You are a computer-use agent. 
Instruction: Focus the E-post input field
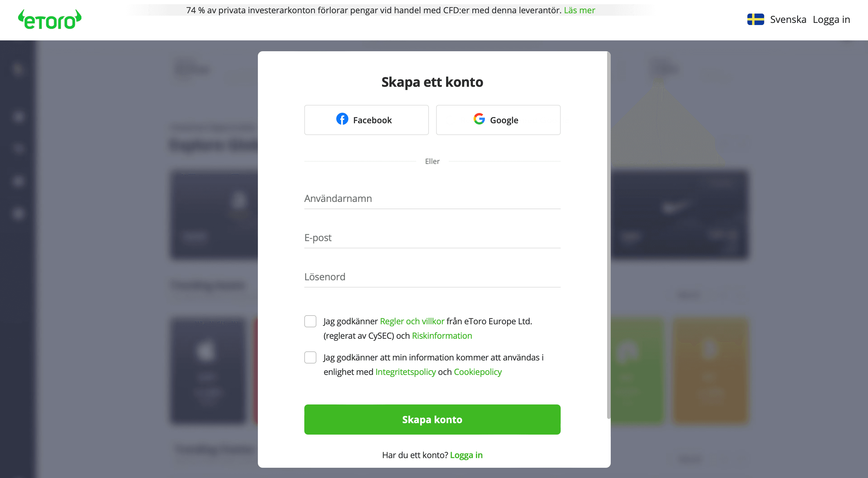point(432,238)
